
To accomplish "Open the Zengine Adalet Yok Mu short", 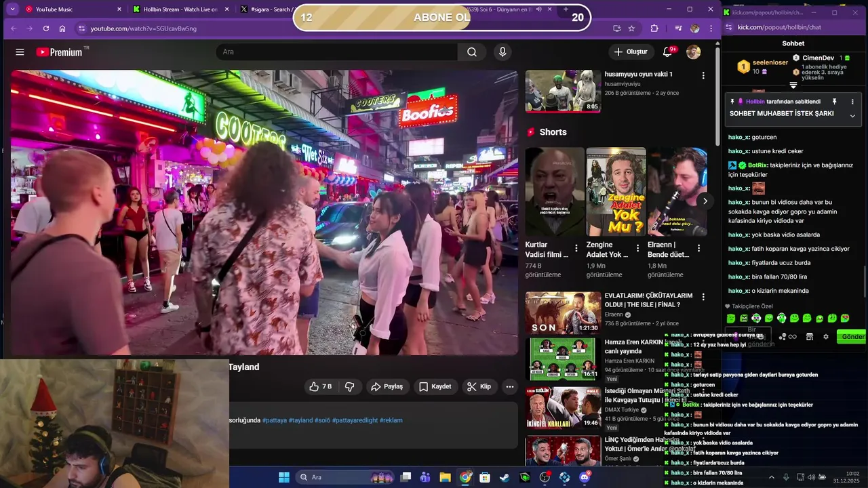I will [616, 192].
